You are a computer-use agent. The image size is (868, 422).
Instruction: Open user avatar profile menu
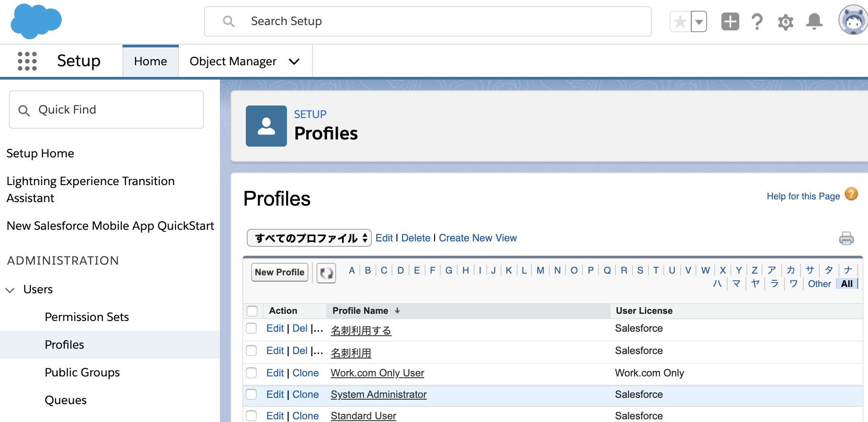[852, 21]
